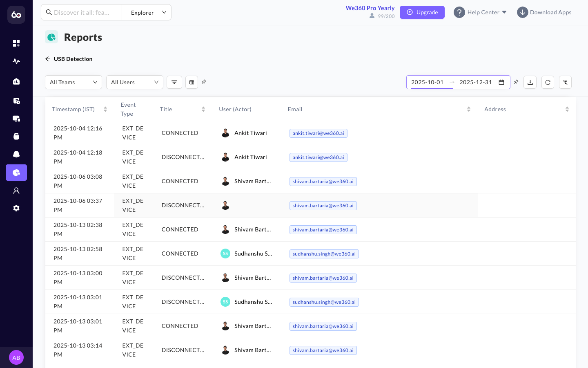Open the USB storage icon in sidebar

coord(16,136)
